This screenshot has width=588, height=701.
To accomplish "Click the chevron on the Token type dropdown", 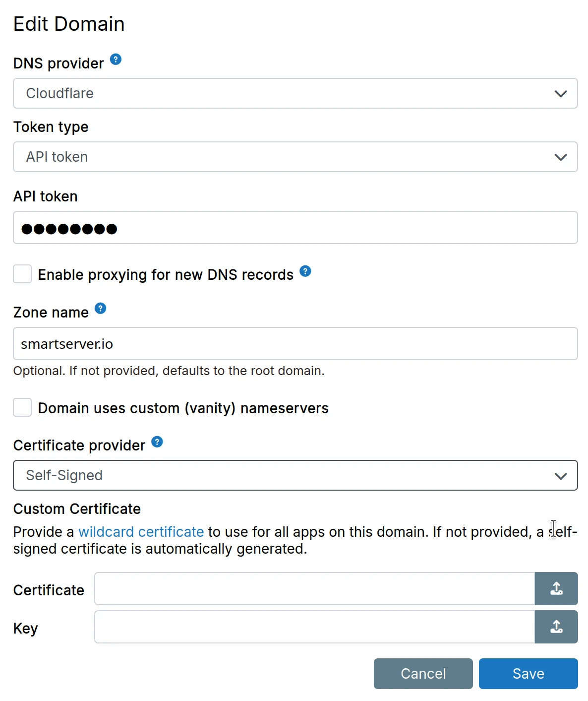I will tap(561, 157).
